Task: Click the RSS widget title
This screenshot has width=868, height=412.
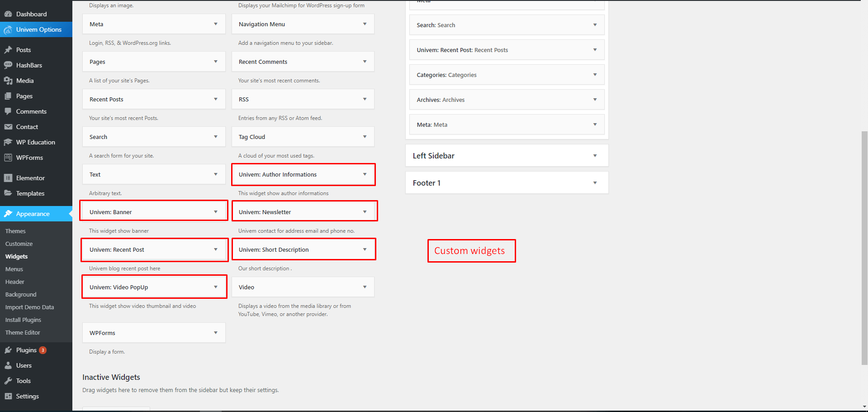Action: 244,99
